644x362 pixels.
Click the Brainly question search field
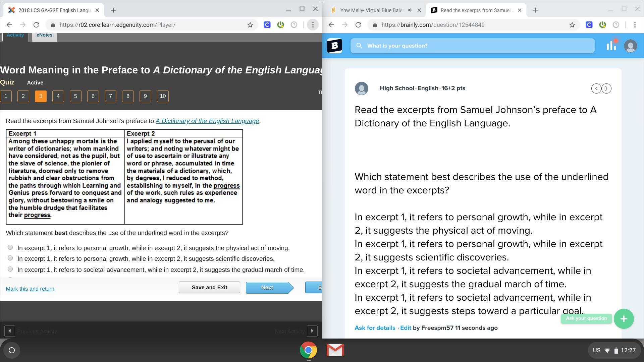click(x=472, y=46)
